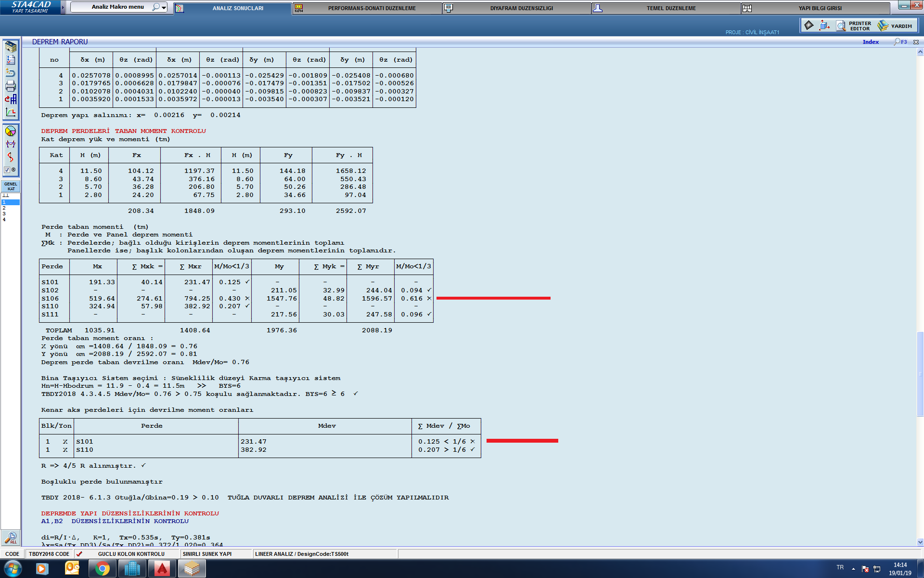
Task: Click the moment diagram beam icon
Action: click(11, 144)
